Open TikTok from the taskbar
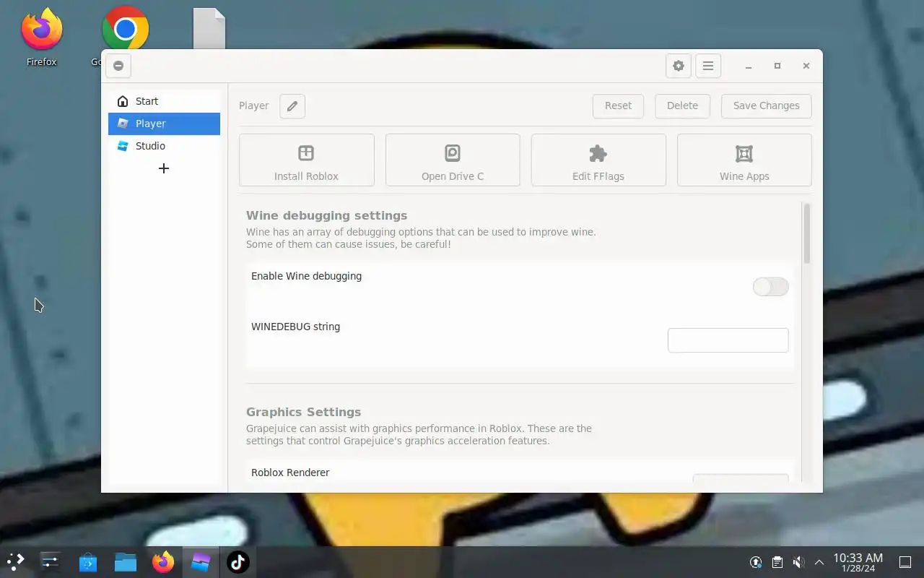Viewport: 924px width, 578px height. [238, 562]
